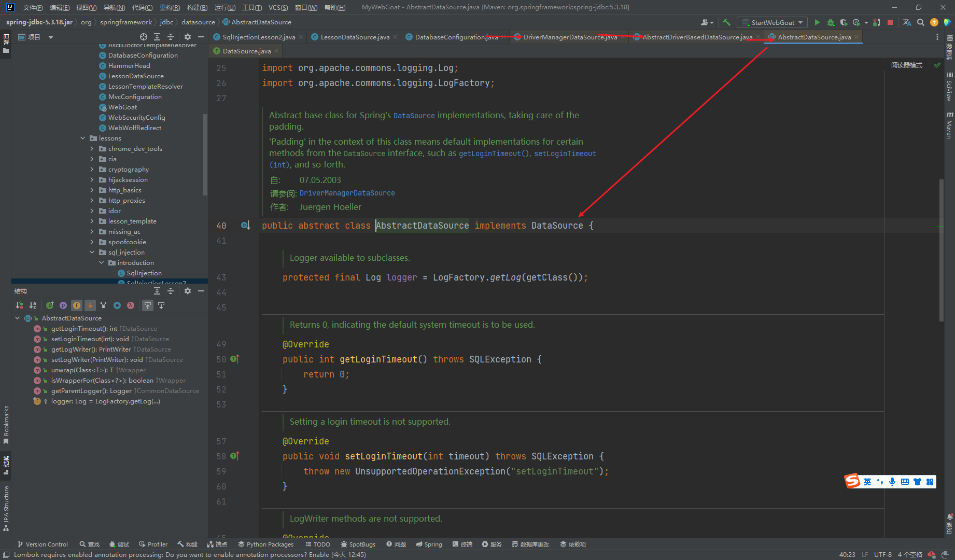Image resolution: width=955 pixels, height=560 pixels.
Task: Expand the cryptography folder
Action: click(92, 169)
